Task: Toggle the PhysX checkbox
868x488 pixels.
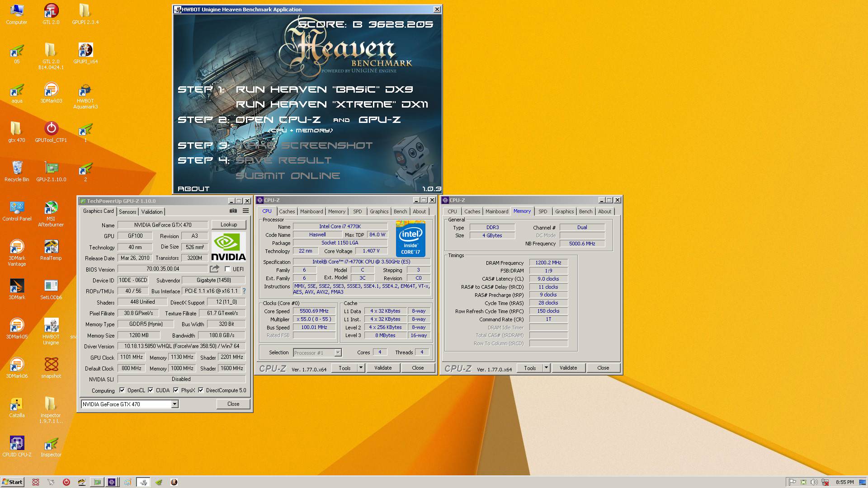Action: 176,390
